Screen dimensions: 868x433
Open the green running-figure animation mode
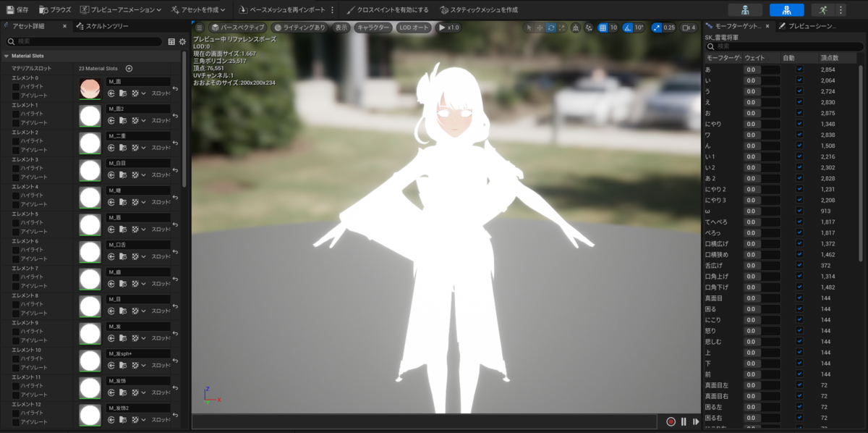tap(822, 10)
